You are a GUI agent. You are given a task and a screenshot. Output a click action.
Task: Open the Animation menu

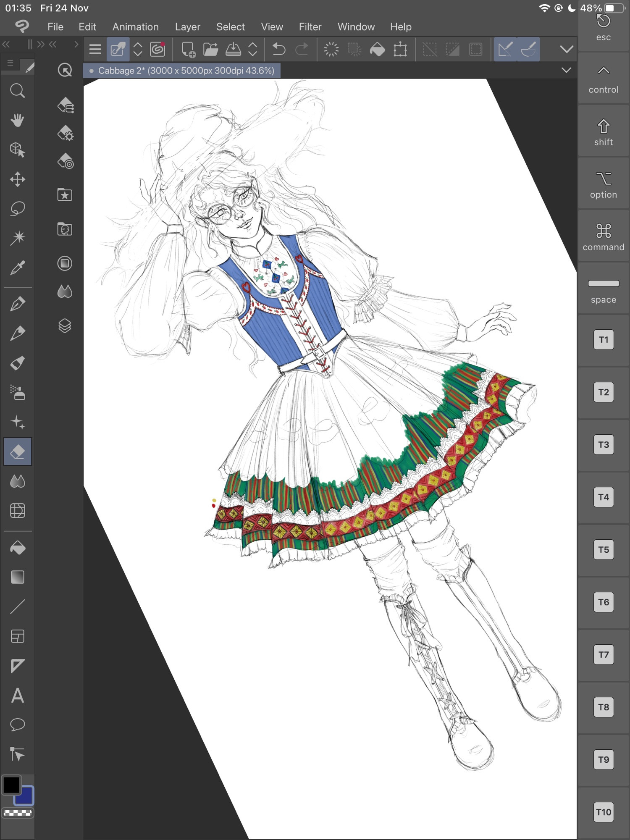click(x=135, y=27)
